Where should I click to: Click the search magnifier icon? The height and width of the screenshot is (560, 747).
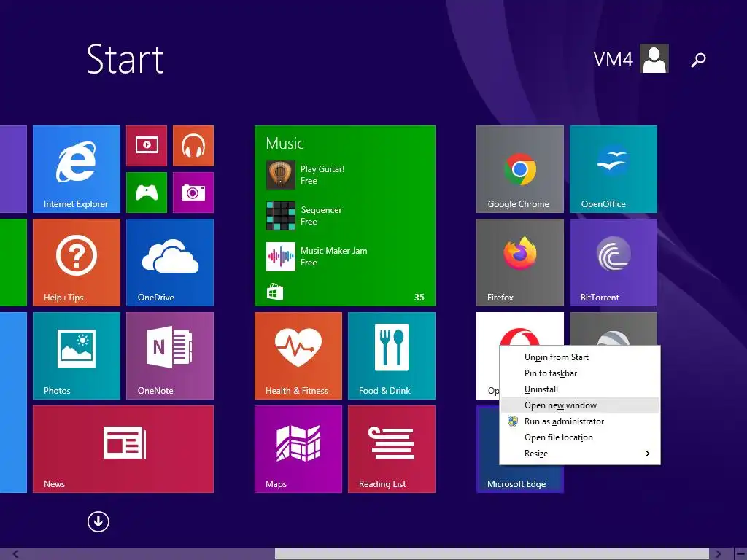click(698, 60)
